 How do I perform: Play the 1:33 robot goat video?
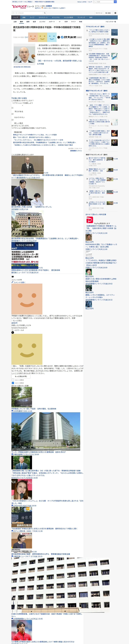click(x=110, y=179)
